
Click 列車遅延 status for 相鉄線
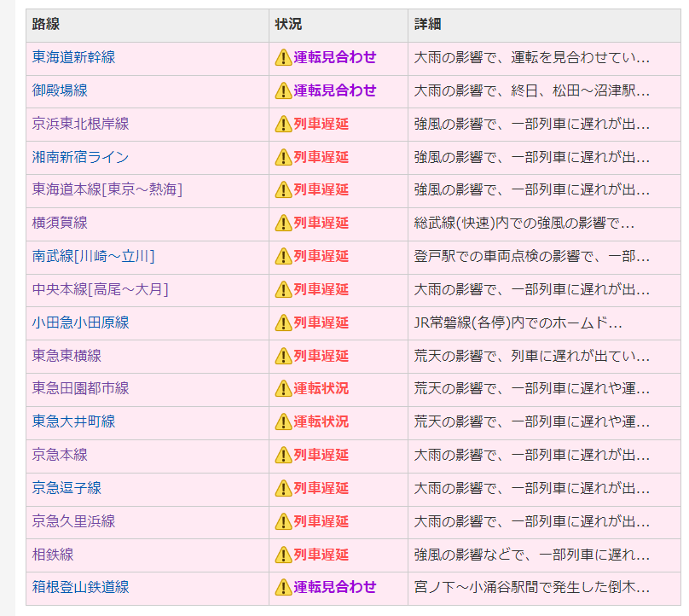pos(321,555)
